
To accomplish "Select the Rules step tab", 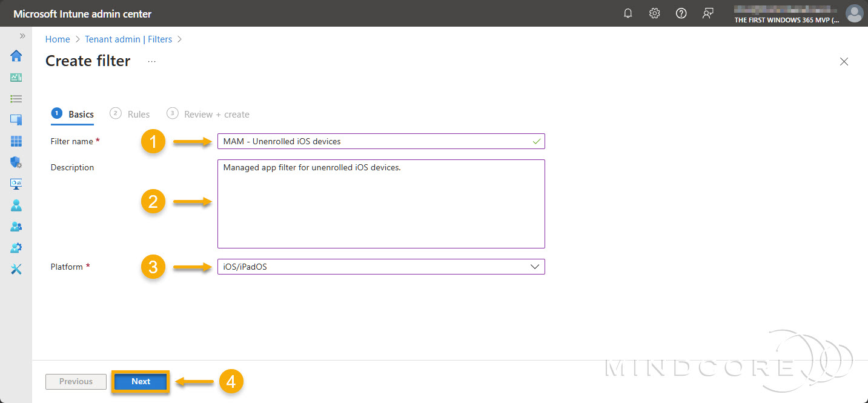I will click(x=139, y=114).
